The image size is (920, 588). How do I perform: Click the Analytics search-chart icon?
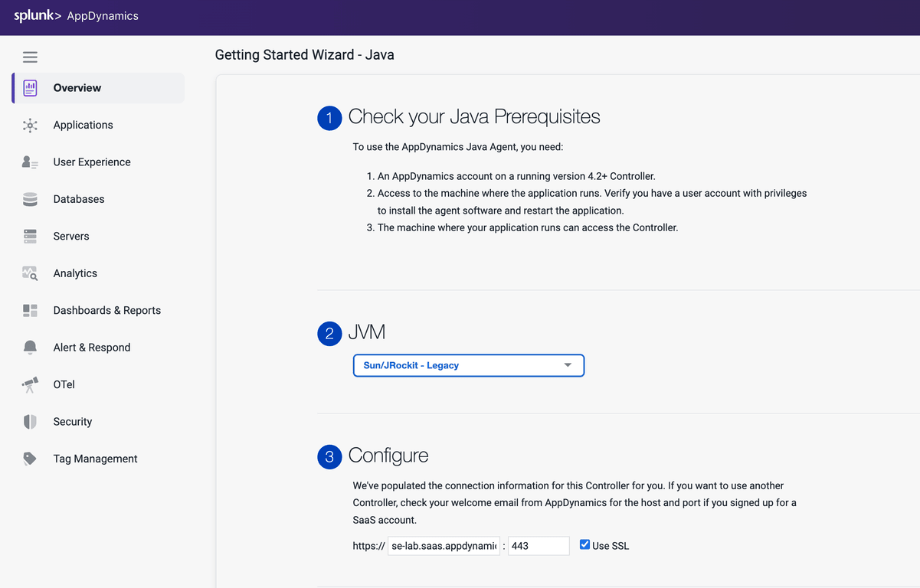pyautogui.click(x=30, y=273)
